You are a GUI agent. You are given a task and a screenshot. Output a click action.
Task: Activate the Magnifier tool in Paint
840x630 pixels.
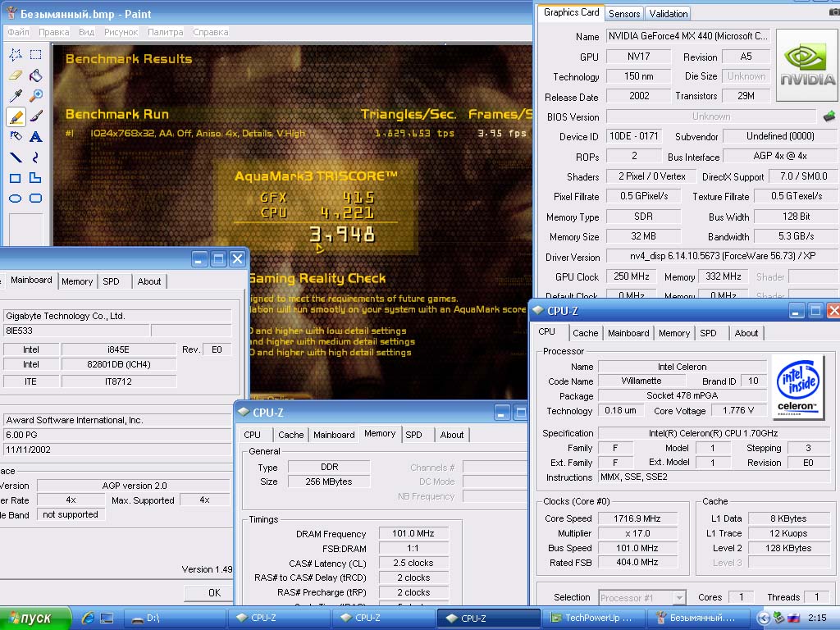click(36, 96)
